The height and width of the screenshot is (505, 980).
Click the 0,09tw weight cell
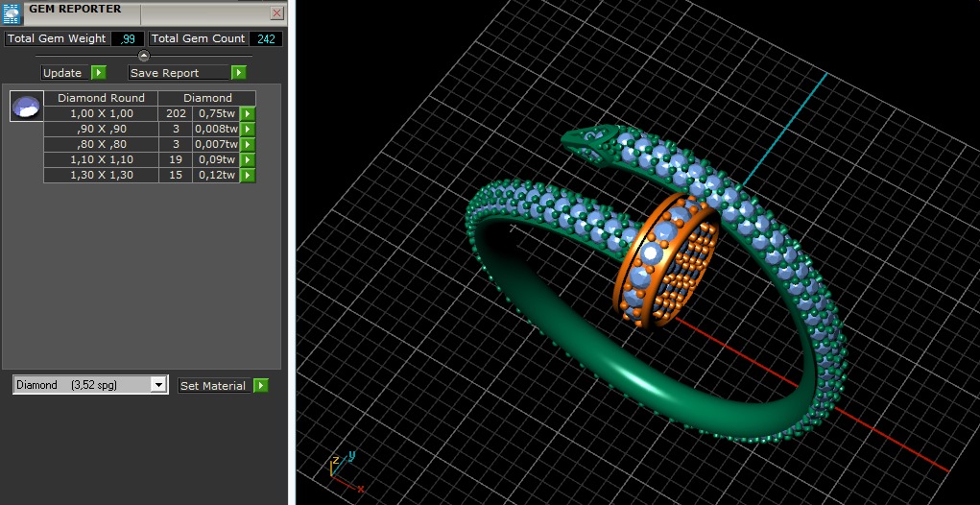[x=216, y=159]
